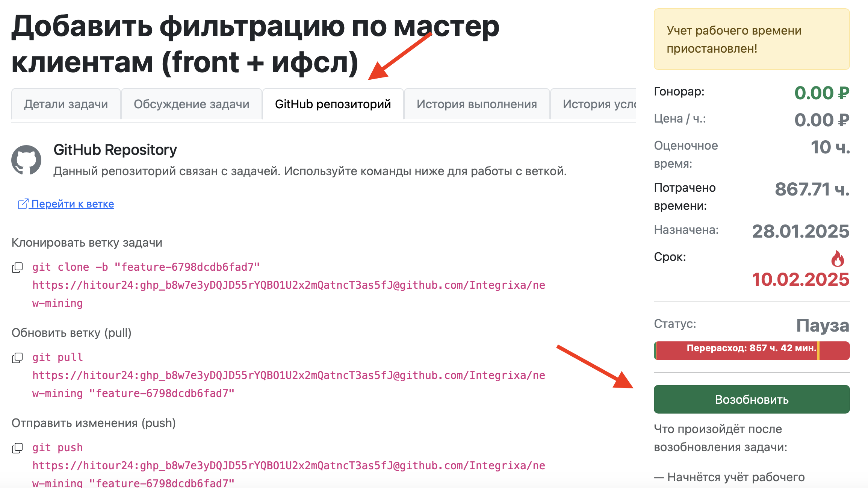868x488 pixels.
Task: Click the git push command text
Action: [289, 465]
